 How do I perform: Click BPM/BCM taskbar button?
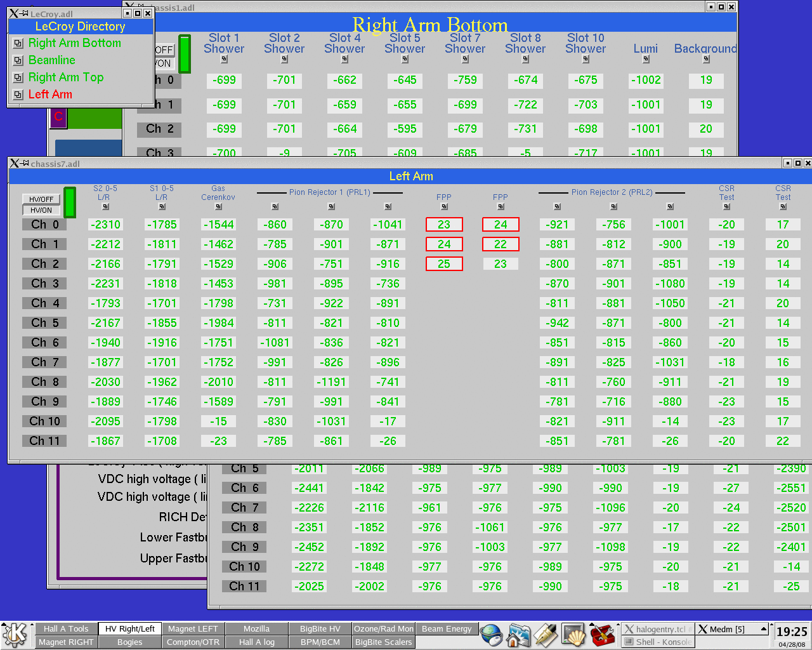(320, 642)
